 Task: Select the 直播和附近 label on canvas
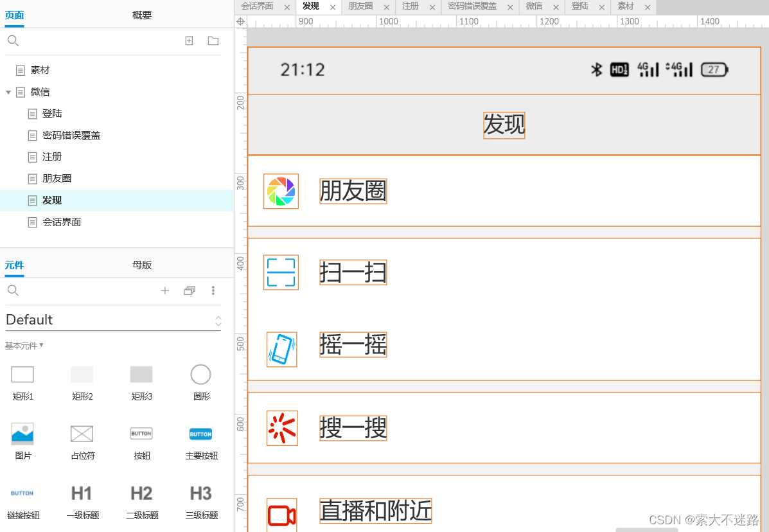coord(376,511)
